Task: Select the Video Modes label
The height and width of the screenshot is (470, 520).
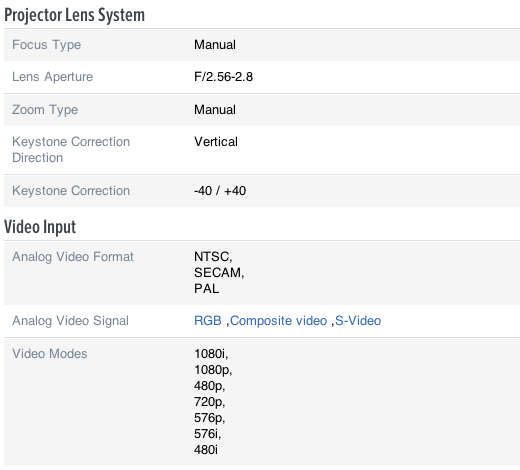Action: click(x=50, y=354)
